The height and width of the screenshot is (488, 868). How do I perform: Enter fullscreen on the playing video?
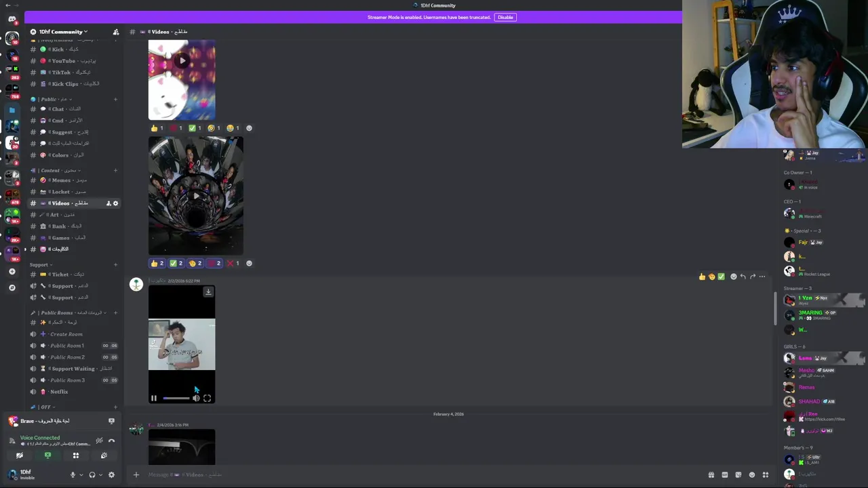click(x=207, y=399)
